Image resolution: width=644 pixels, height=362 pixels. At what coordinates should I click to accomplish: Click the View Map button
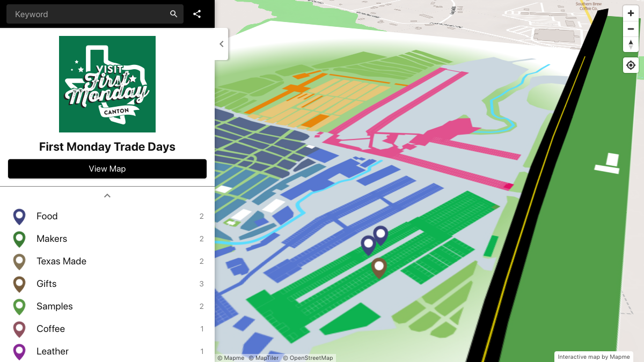point(107,168)
